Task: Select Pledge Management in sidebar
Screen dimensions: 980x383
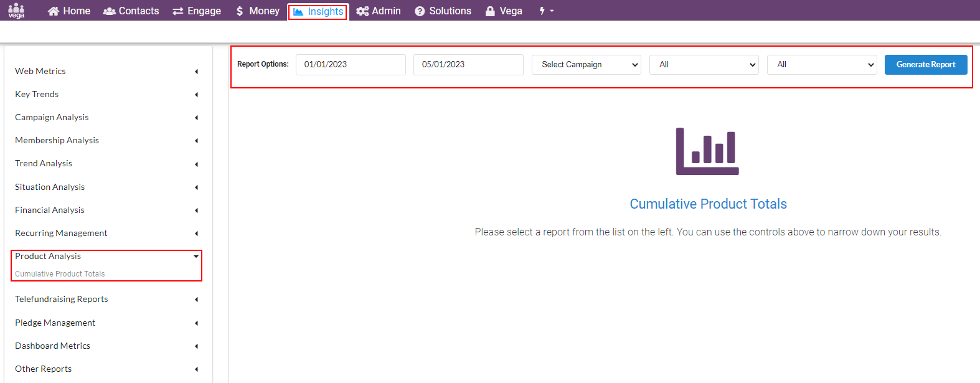Action: 55,323
